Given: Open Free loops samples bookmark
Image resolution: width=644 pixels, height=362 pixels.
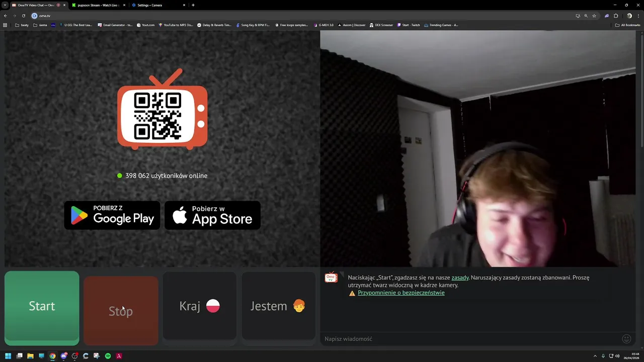Looking at the screenshot, I should [291, 25].
